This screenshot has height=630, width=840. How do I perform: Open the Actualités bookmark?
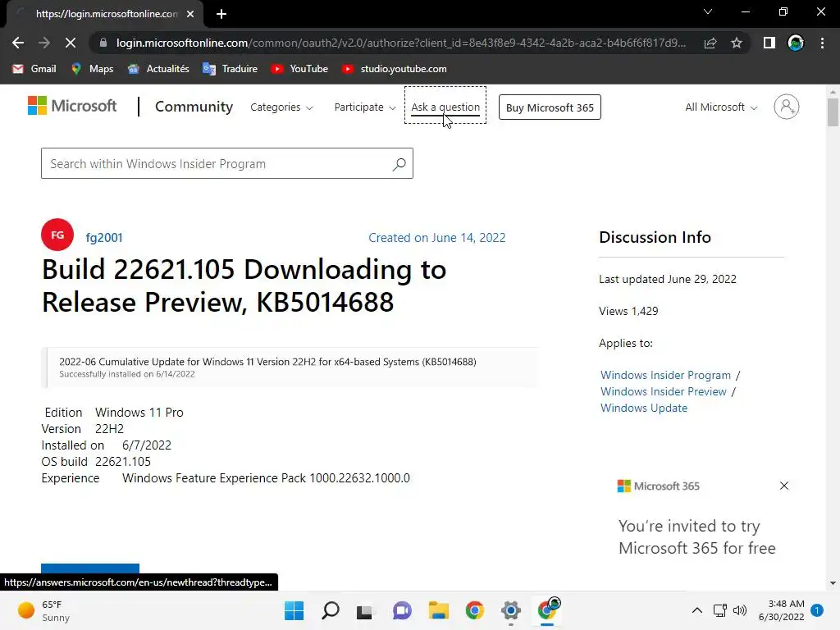point(158,69)
